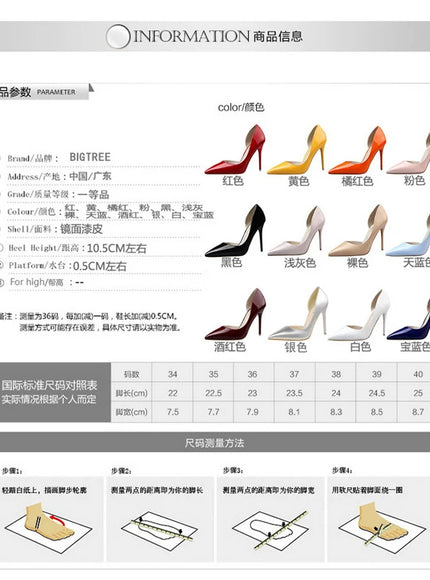This screenshot has width=430, height=580.
Task: Click the INFORMATION 商品信息 header
Action: click(x=218, y=36)
